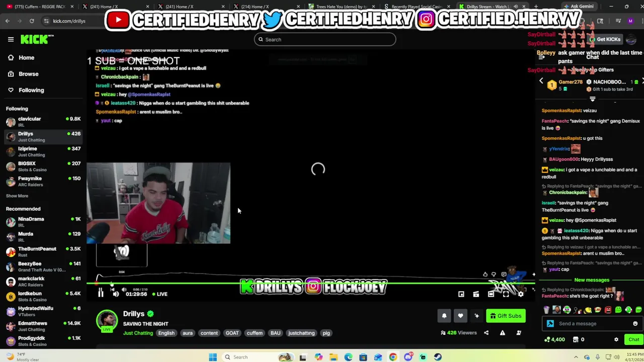Open clip creation in player
This screenshot has height=362, width=644.
[476, 294]
